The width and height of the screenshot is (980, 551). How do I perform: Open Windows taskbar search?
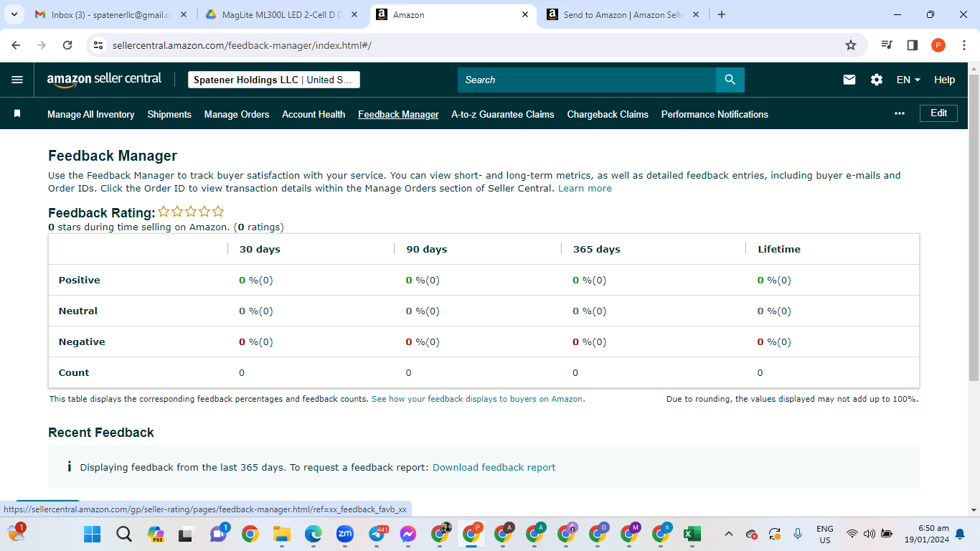pos(124,534)
